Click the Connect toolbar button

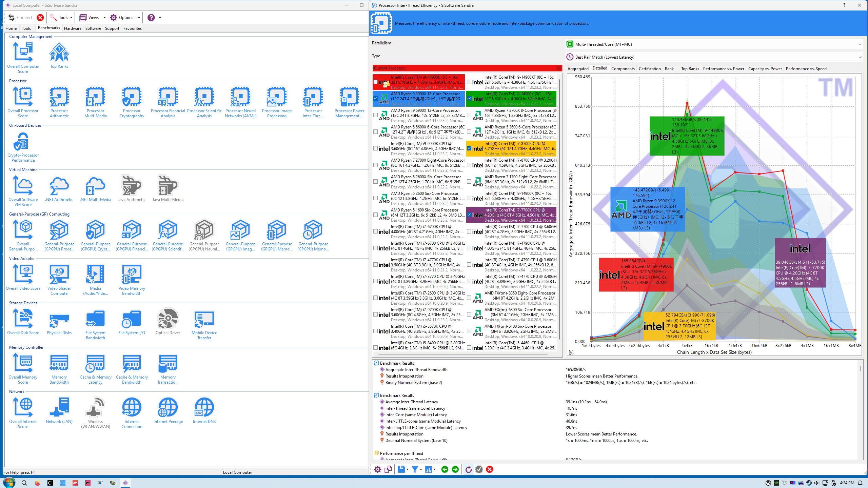coord(20,18)
